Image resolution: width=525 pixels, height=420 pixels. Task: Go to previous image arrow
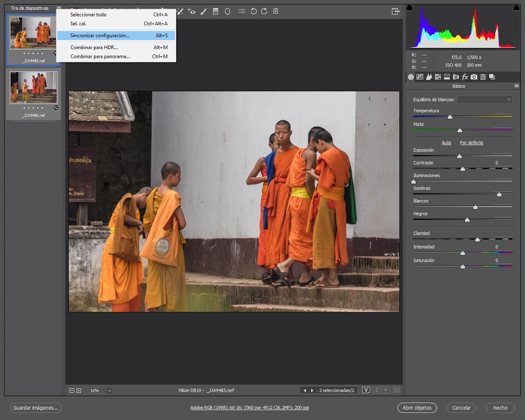(305, 391)
